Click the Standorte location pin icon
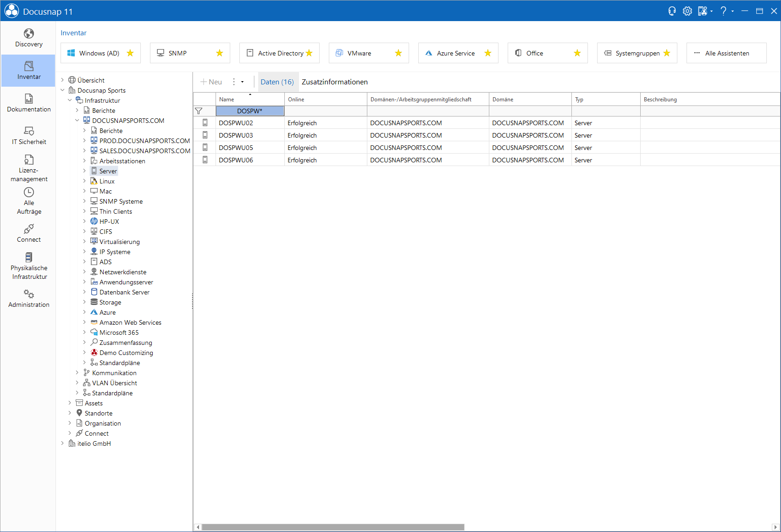 [79, 413]
